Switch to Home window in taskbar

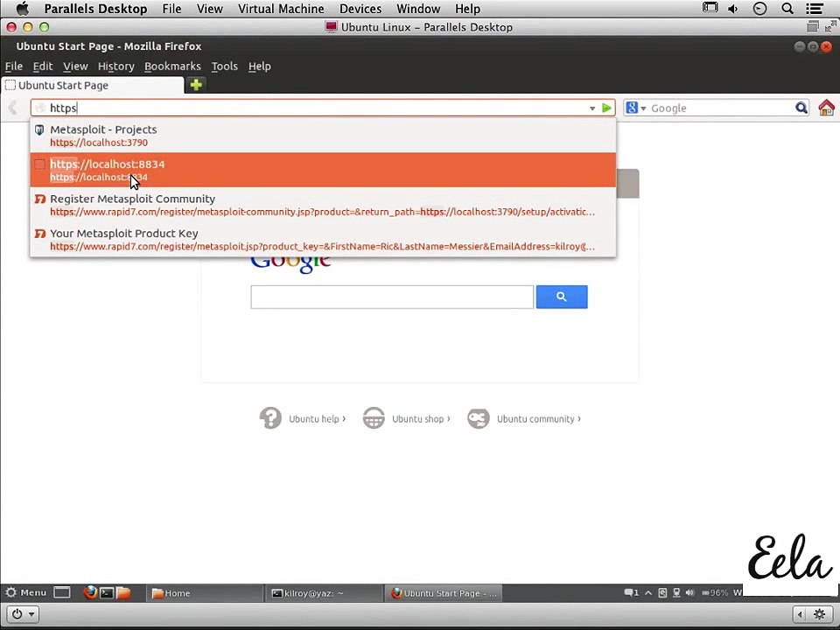coord(204,593)
